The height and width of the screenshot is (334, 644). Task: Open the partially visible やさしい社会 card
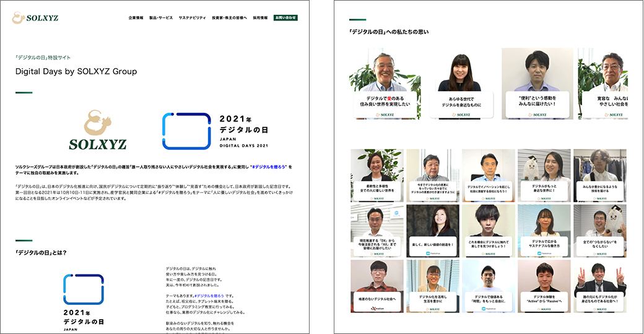(x=603, y=84)
